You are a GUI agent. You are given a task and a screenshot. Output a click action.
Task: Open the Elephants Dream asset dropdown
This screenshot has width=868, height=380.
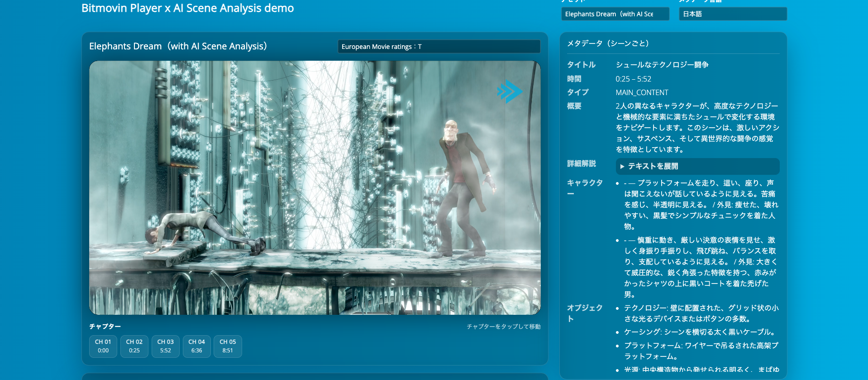615,14
